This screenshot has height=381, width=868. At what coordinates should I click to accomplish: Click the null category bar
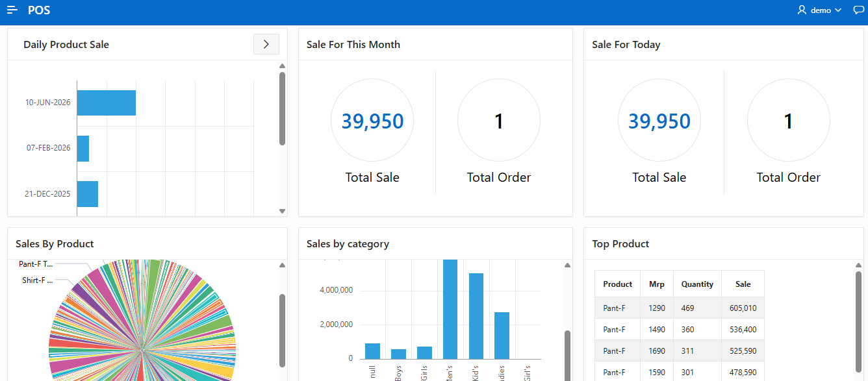click(x=372, y=351)
